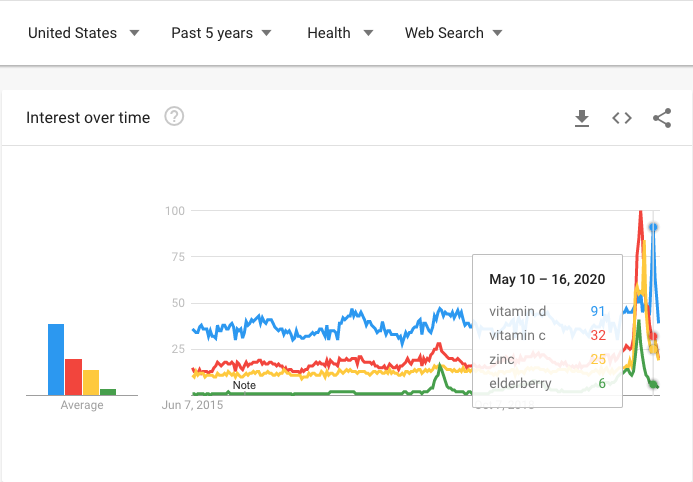Viewport: 693px width, 482px height.
Task: Click the yellow zinc average bar
Action: (91, 383)
